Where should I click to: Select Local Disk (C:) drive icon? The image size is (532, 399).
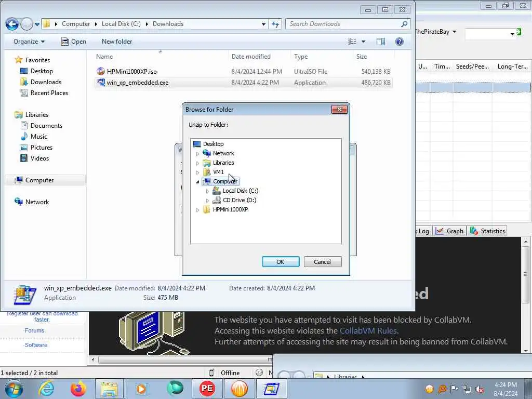pos(217,191)
